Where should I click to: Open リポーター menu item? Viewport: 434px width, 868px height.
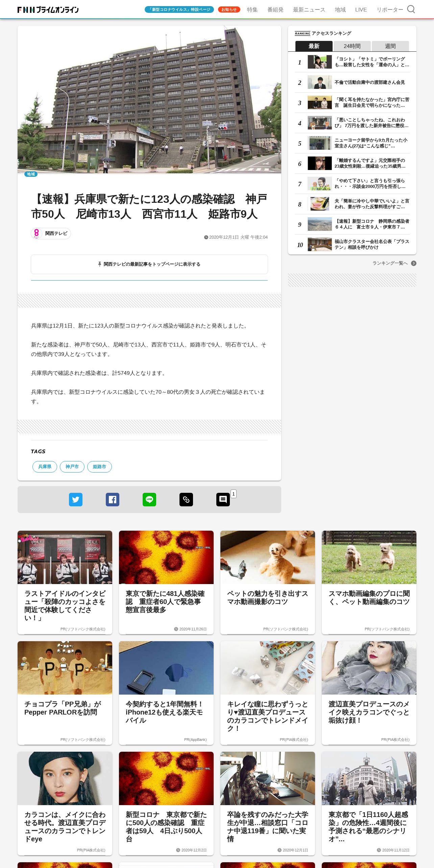pos(390,9)
